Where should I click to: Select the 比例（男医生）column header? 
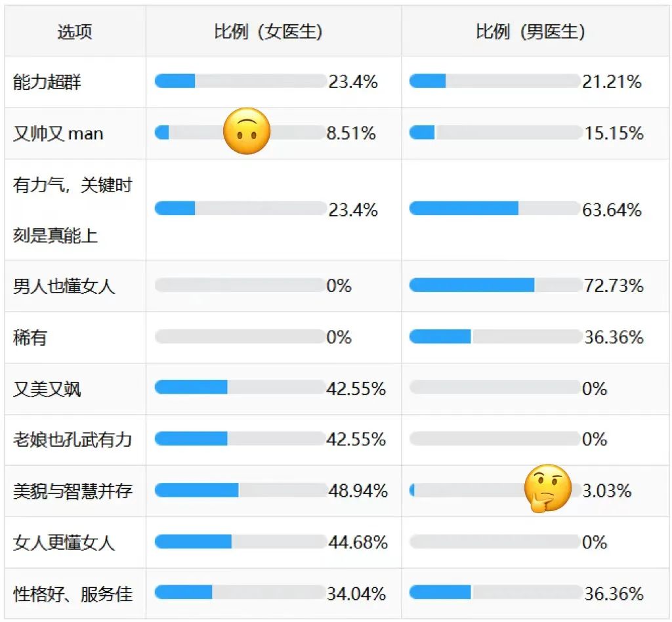coord(530,31)
